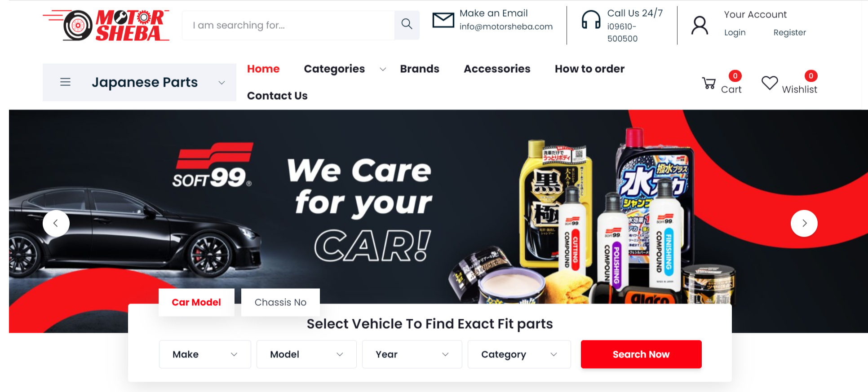The width and height of the screenshot is (868, 392).
Task: Click the search magnifier icon
Action: point(407,24)
